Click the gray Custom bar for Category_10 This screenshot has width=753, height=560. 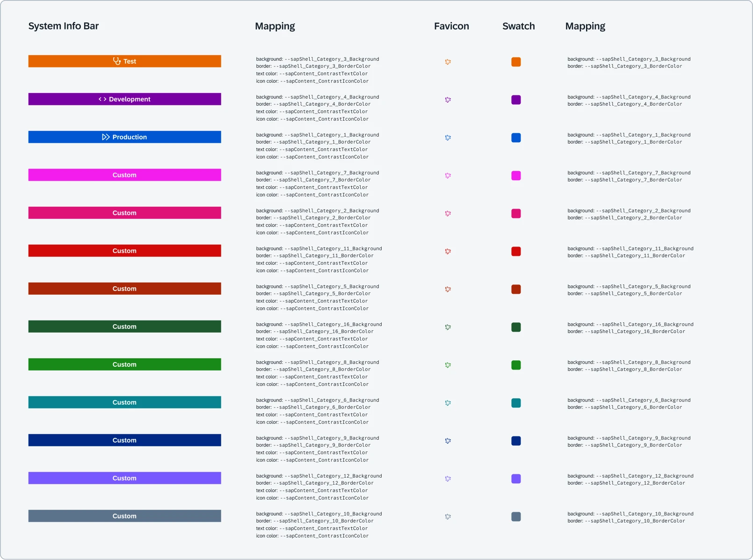(125, 516)
